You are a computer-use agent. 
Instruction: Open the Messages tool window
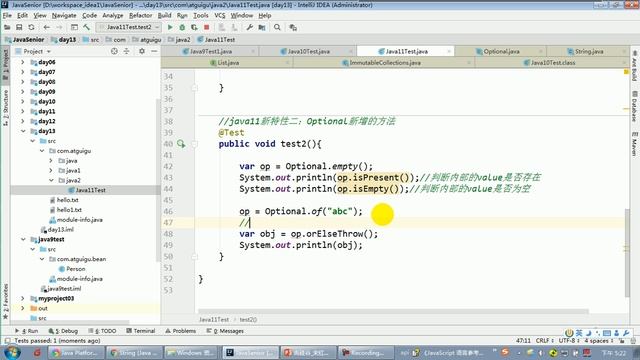(225, 331)
